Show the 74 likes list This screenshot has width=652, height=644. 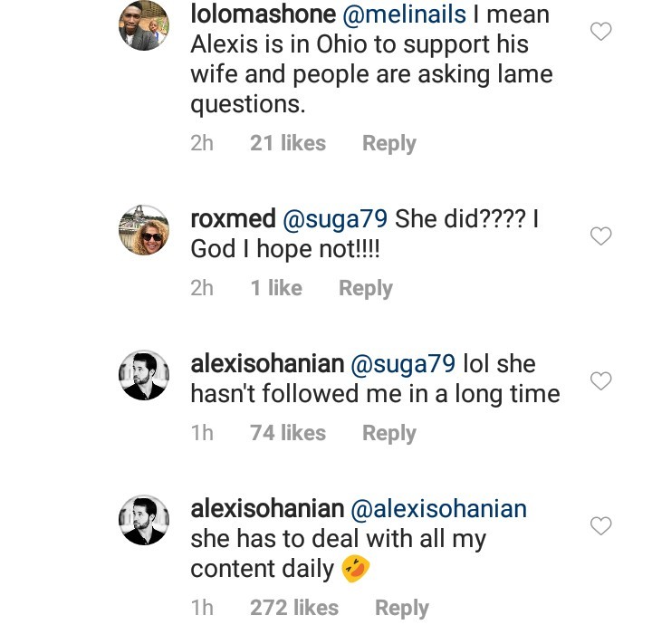coord(287,433)
